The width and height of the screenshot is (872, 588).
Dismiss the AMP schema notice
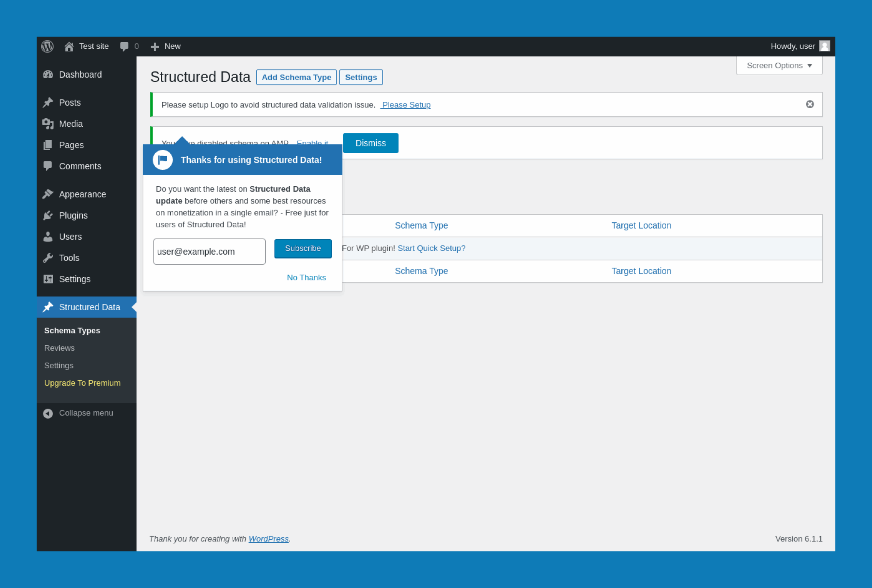pyautogui.click(x=370, y=143)
